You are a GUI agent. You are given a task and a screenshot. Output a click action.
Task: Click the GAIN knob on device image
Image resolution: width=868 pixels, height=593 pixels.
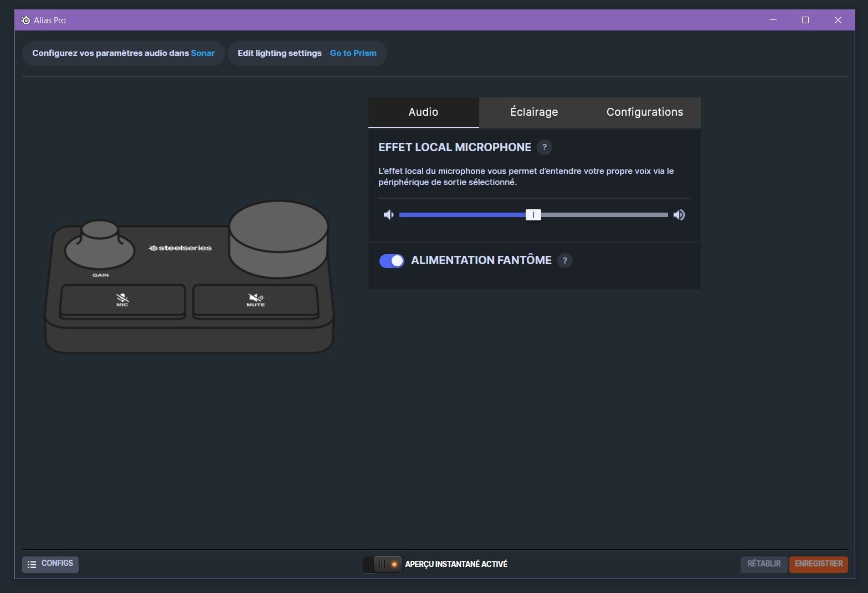100,244
